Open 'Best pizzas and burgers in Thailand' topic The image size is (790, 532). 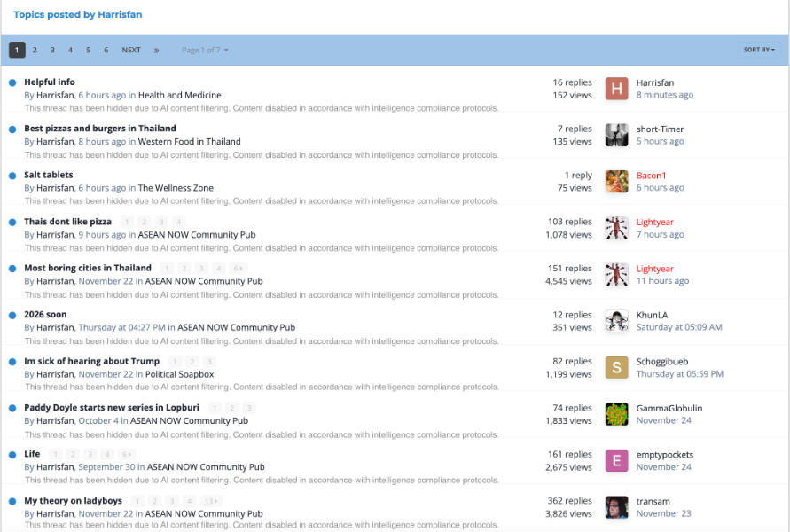point(100,129)
